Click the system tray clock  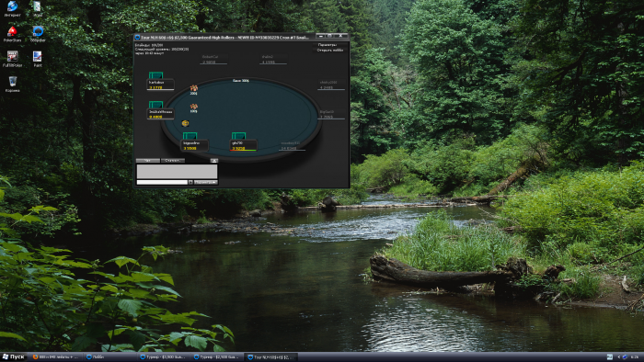(635, 357)
